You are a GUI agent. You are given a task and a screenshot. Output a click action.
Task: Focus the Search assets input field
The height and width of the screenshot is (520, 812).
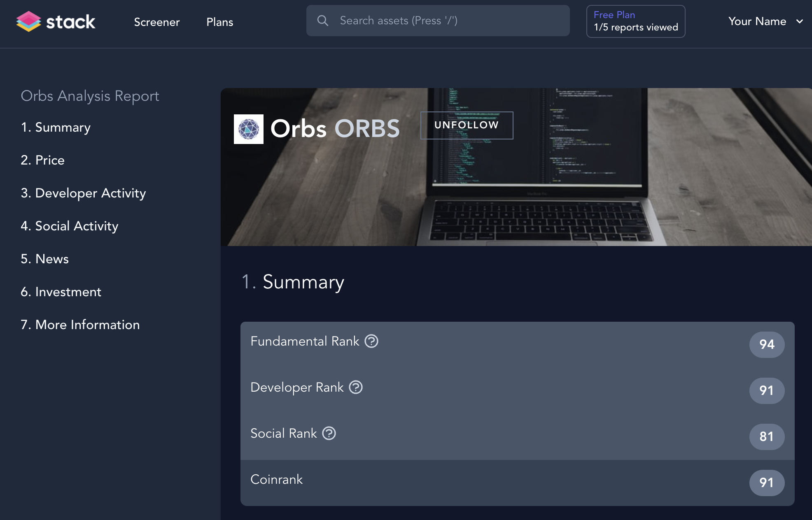pyautogui.click(x=438, y=21)
